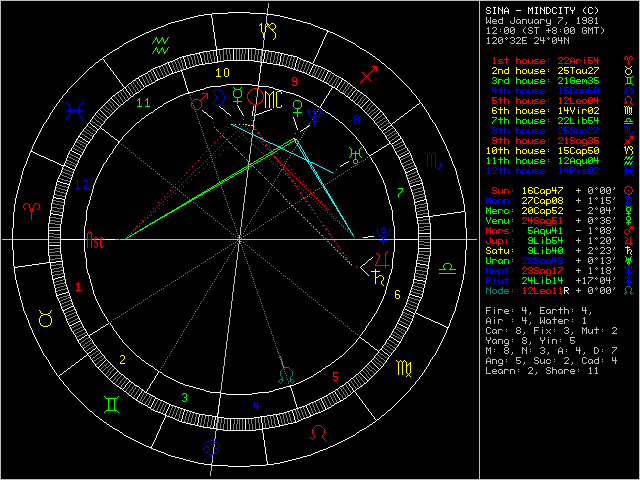Click the 'Satu: 9Lib40' row
The image size is (640, 480).
coord(559,251)
